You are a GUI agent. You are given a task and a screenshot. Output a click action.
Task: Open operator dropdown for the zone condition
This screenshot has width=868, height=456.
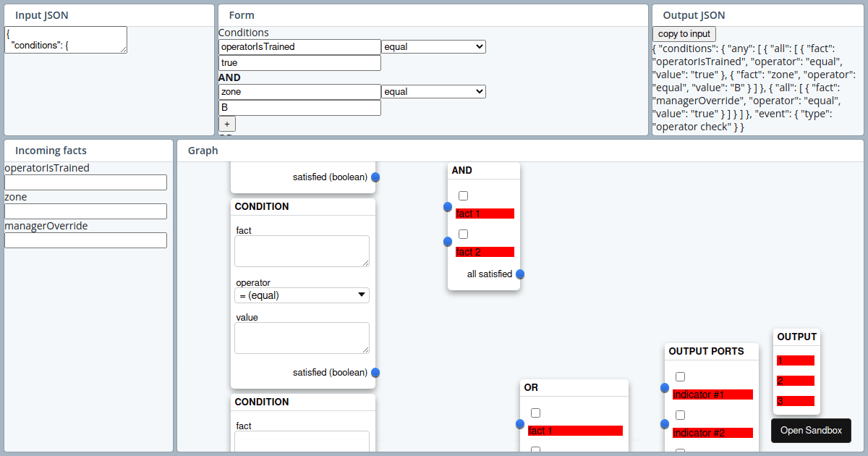(433, 92)
